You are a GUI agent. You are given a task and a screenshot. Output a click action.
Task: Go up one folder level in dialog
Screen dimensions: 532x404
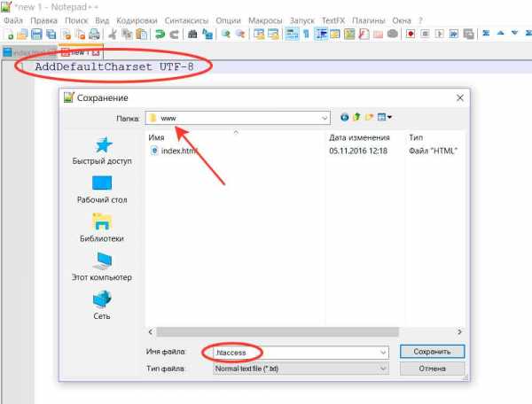click(356, 117)
